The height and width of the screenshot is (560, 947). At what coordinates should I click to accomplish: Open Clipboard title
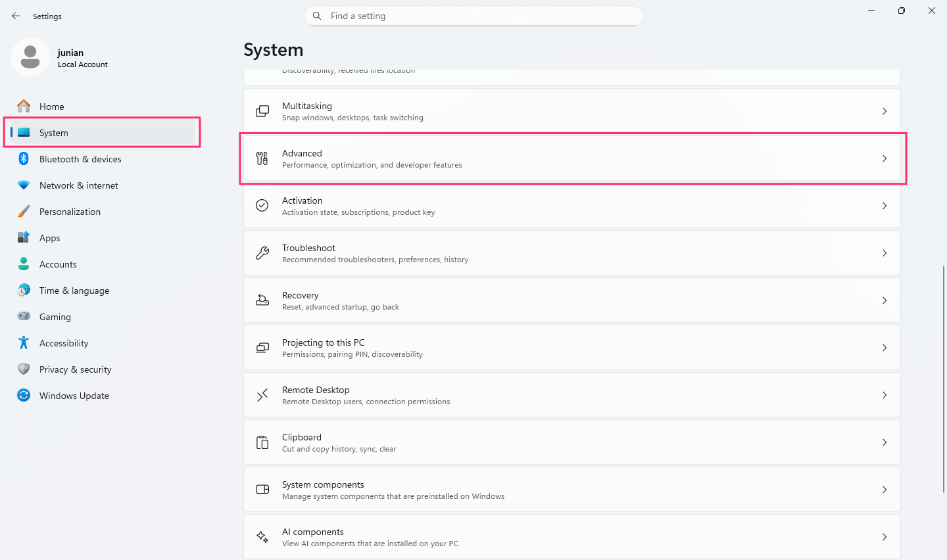(302, 437)
